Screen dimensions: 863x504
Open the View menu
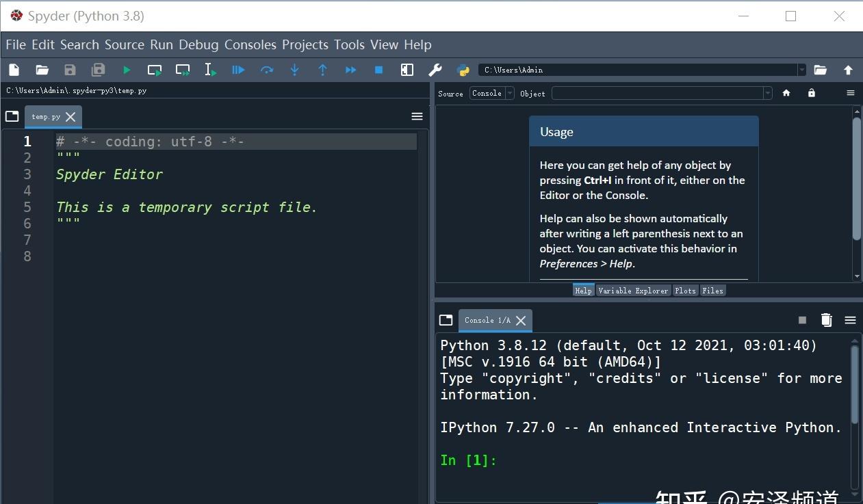pyautogui.click(x=384, y=44)
